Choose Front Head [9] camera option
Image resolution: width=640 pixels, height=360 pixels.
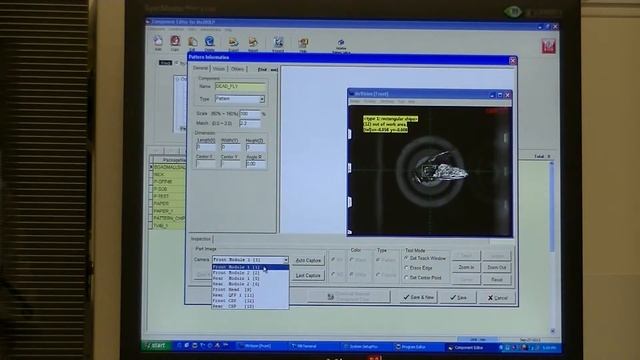click(x=250, y=289)
